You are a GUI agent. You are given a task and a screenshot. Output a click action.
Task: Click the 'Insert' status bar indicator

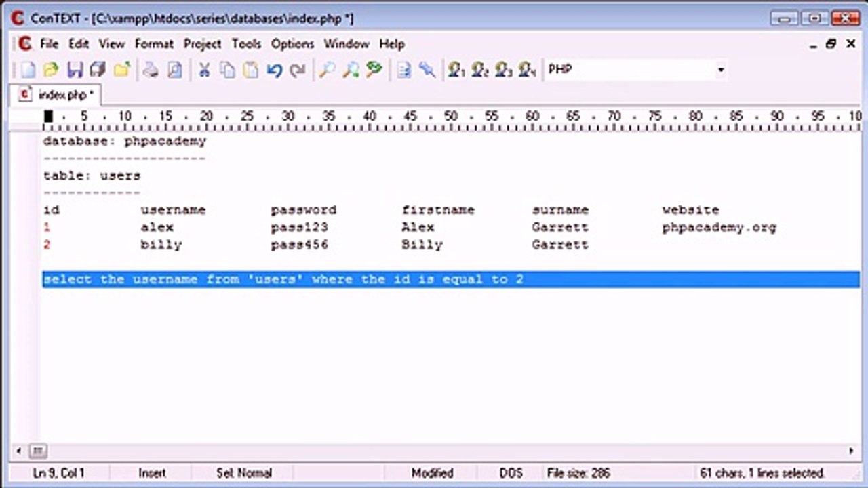[152, 473]
